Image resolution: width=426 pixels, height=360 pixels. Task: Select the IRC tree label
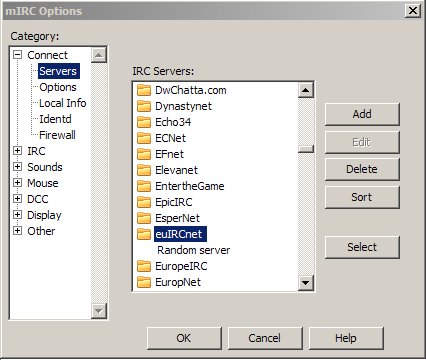pyautogui.click(x=36, y=151)
